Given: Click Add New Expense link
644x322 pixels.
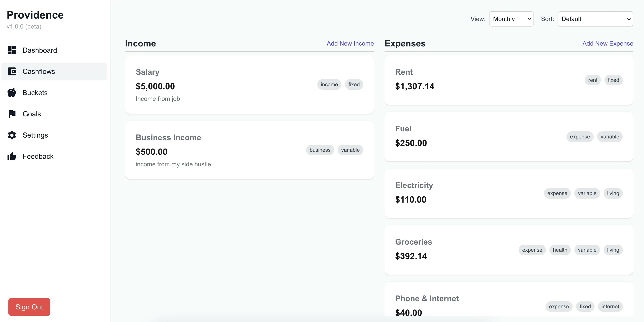Looking at the screenshot, I should click(608, 44).
